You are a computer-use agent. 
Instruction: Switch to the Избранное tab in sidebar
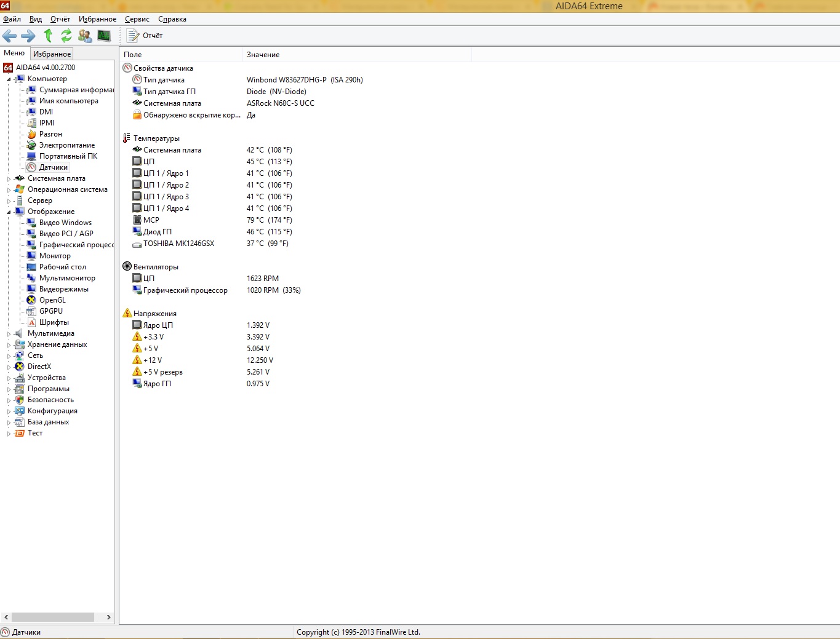pos(52,54)
